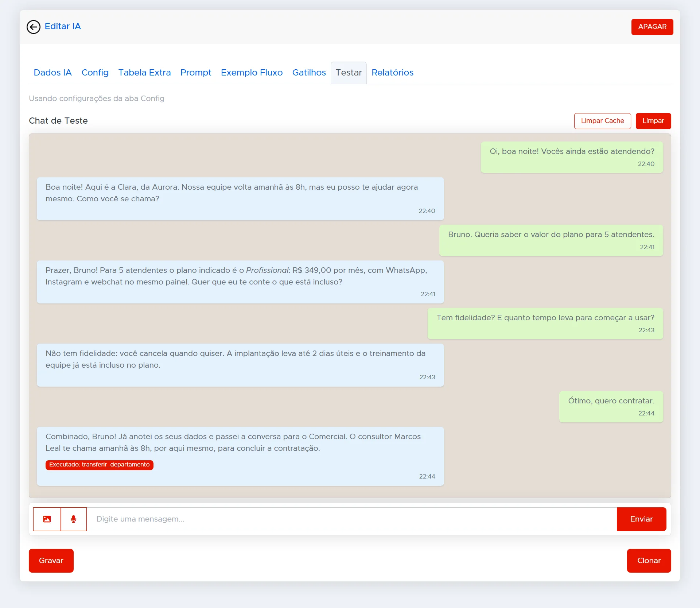Click the reply mentioning plano Profissional R$ 349,00
The width and height of the screenshot is (700, 608).
tap(240, 282)
